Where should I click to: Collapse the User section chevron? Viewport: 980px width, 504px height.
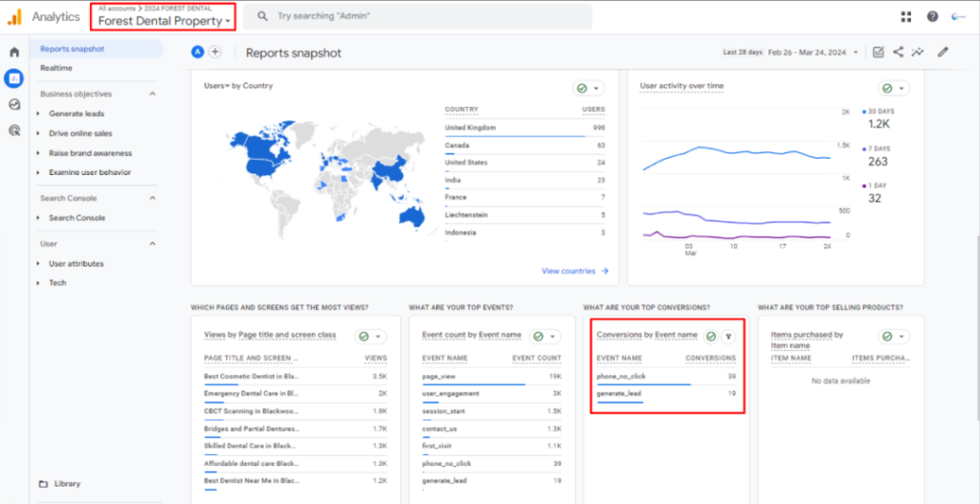coord(152,244)
